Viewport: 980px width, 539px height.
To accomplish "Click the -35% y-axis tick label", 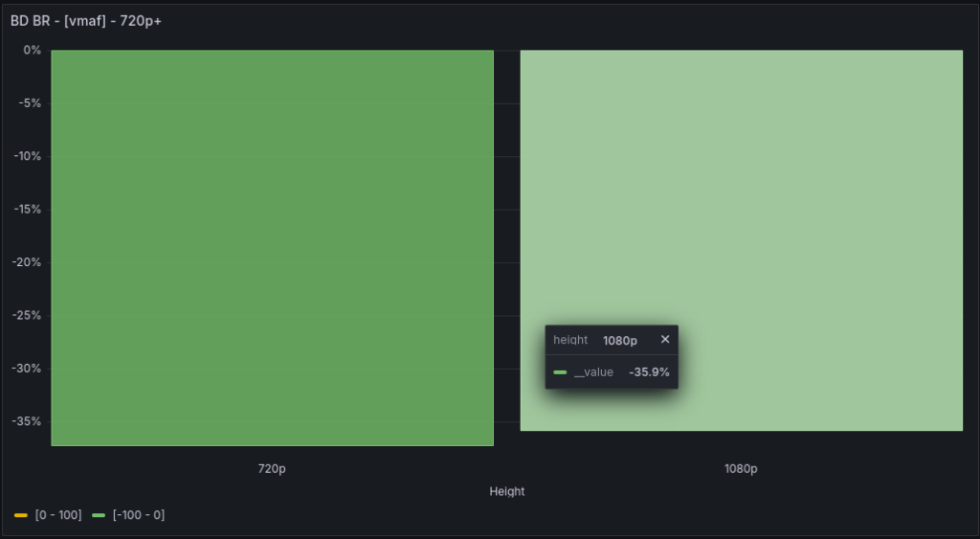I will coord(29,421).
